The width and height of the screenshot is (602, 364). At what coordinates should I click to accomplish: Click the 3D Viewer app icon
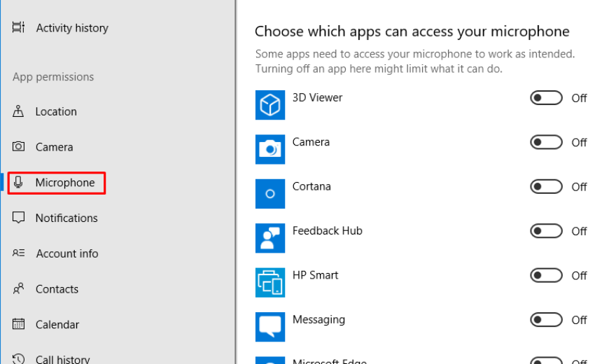click(270, 105)
